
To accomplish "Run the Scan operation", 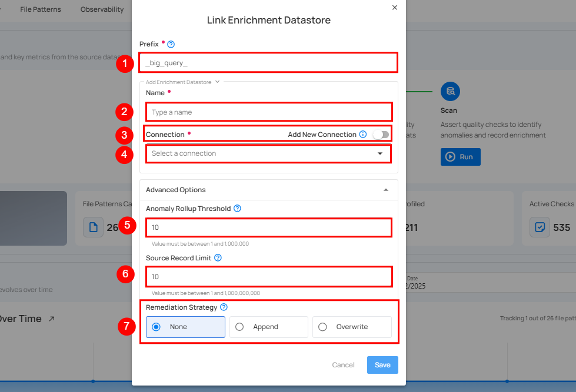I will (460, 157).
